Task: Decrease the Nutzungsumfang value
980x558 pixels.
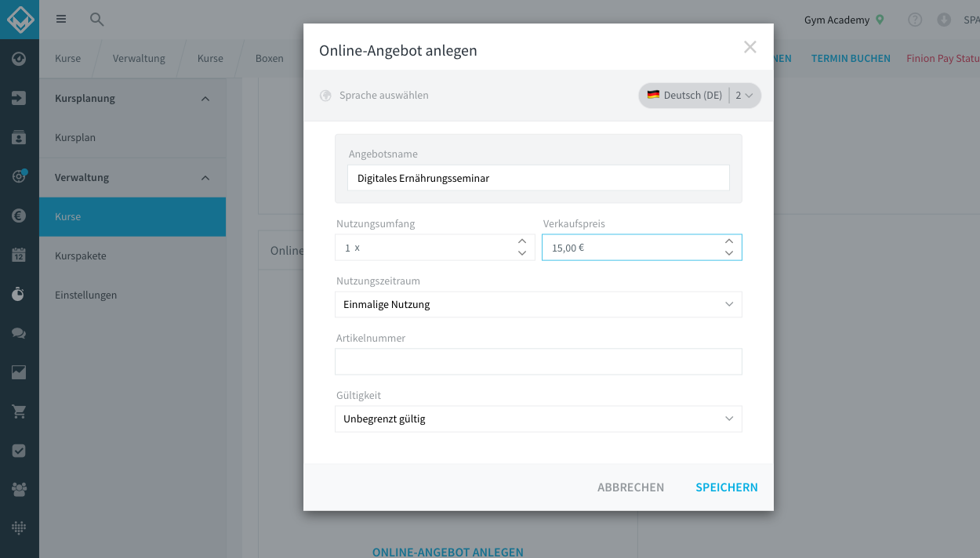Action: pyautogui.click(x=522, y=253)
